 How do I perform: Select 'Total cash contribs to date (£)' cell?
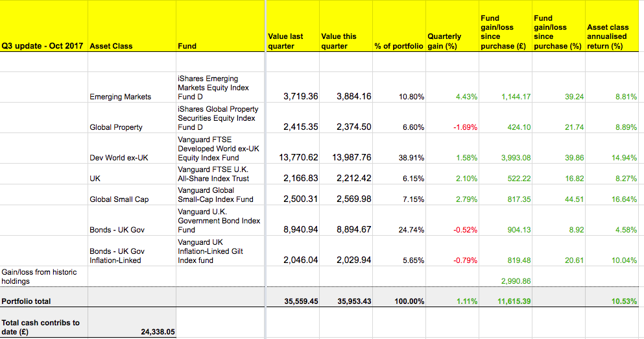click(x=42, y=327)
